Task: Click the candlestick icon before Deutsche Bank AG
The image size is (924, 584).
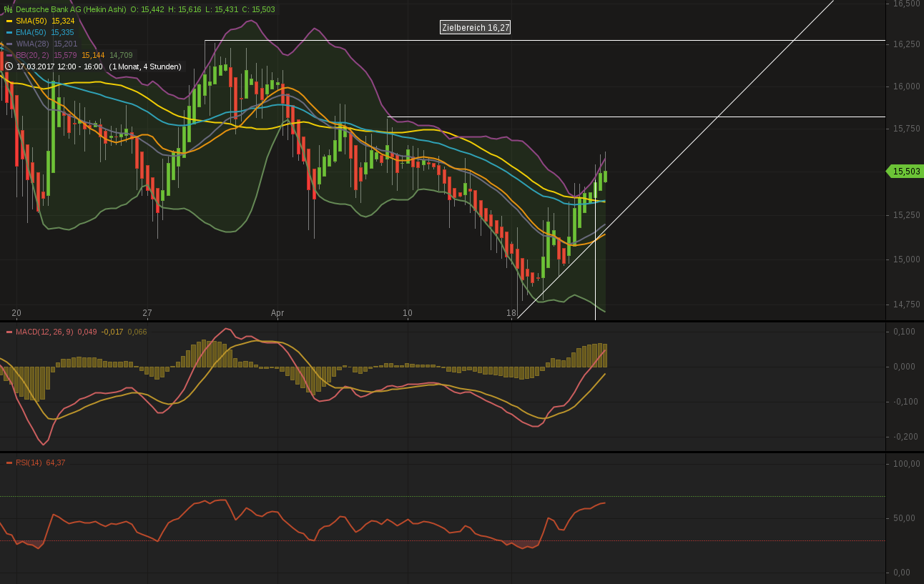Action: 9,9
